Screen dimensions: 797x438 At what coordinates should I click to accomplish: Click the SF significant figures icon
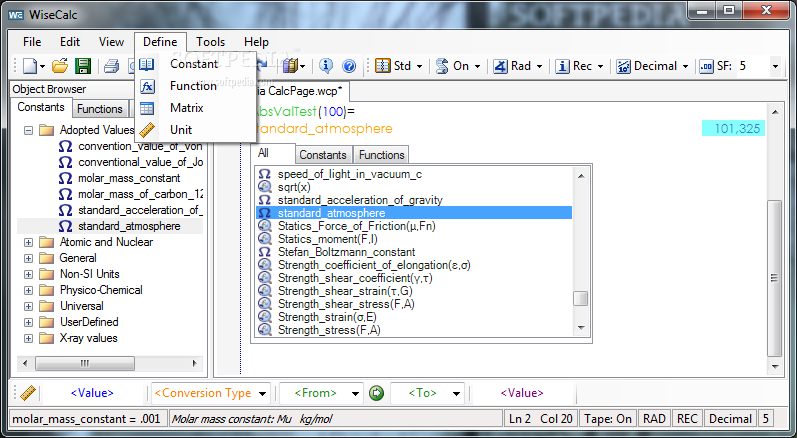pos(707,67)
